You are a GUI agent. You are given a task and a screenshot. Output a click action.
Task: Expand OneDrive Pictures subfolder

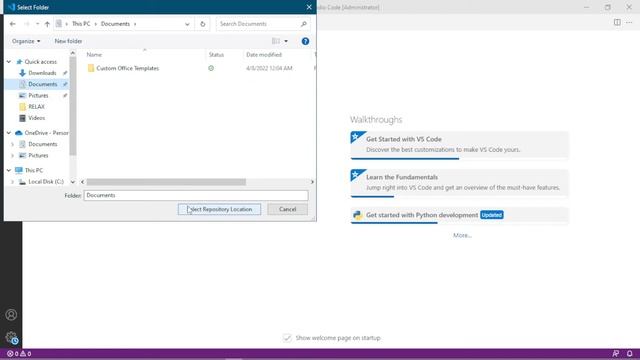tap(13, 156)
